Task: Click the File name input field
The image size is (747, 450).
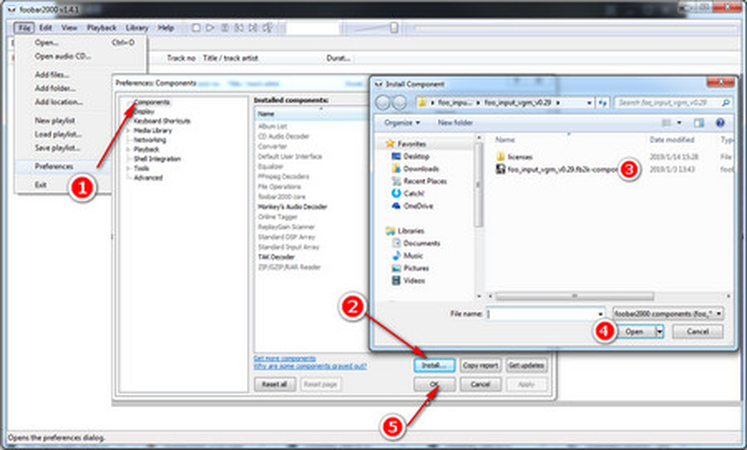Action: point(541,314)
